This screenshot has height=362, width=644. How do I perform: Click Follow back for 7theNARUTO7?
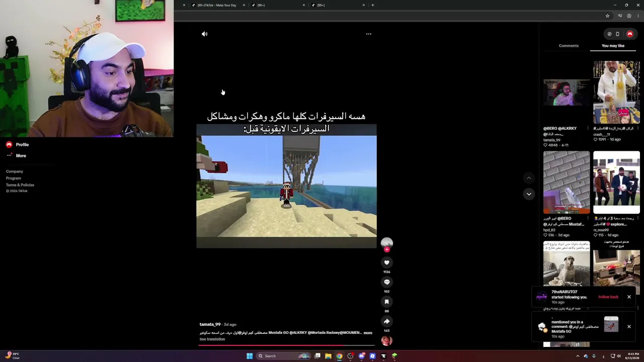tap(608, 297)
